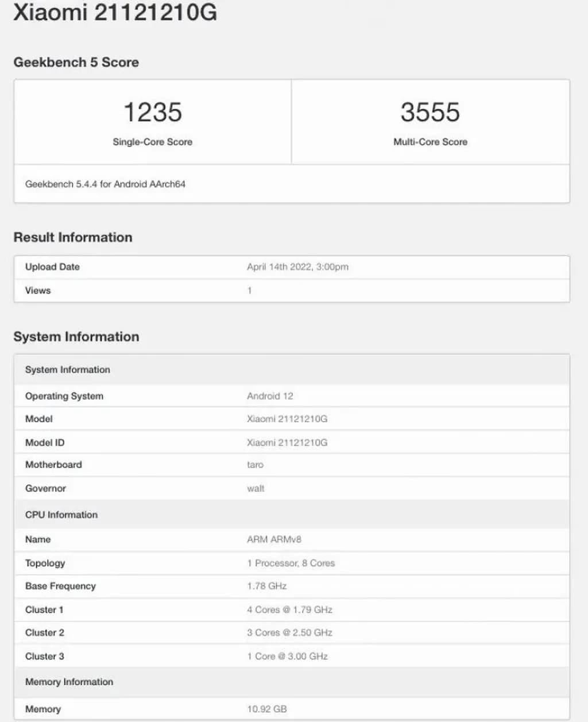Click the Single-Core Score label
Image resolution: width=588 pixels, height=722 pixels.
[x=152, y=142]
